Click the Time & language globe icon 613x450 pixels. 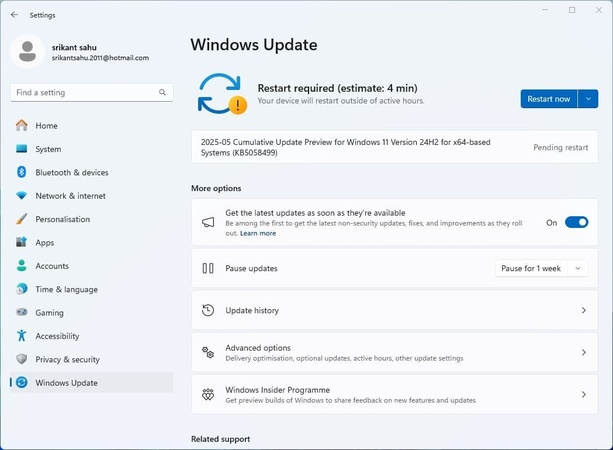(22, 289)
